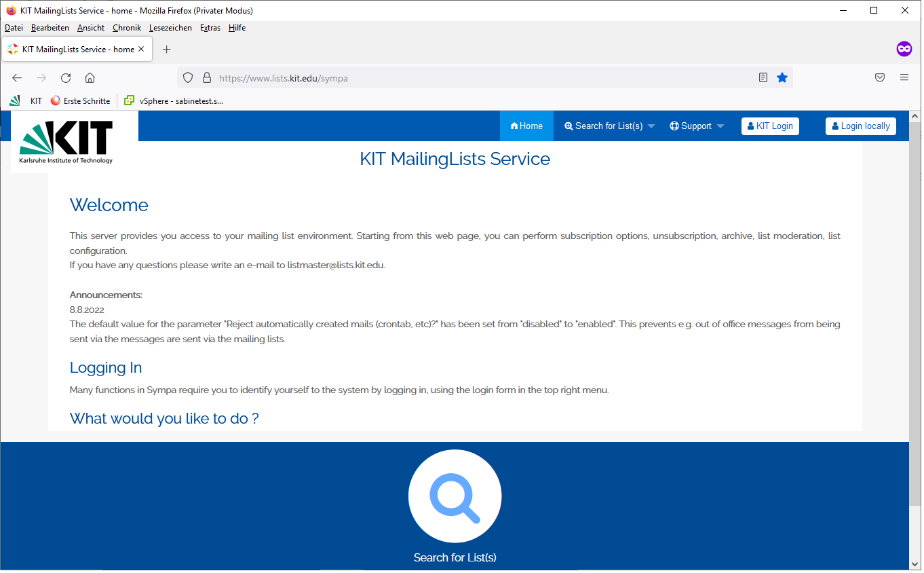Click the blue bookmark star icon
The width and height of the screenshot is (924, 573).
[x=782, y=78]
